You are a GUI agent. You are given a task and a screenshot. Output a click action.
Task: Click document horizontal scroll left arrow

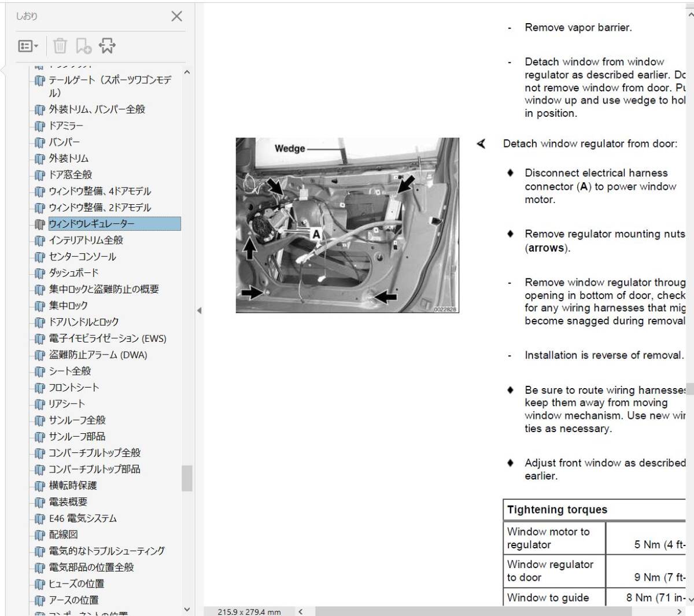coord(301,611)
